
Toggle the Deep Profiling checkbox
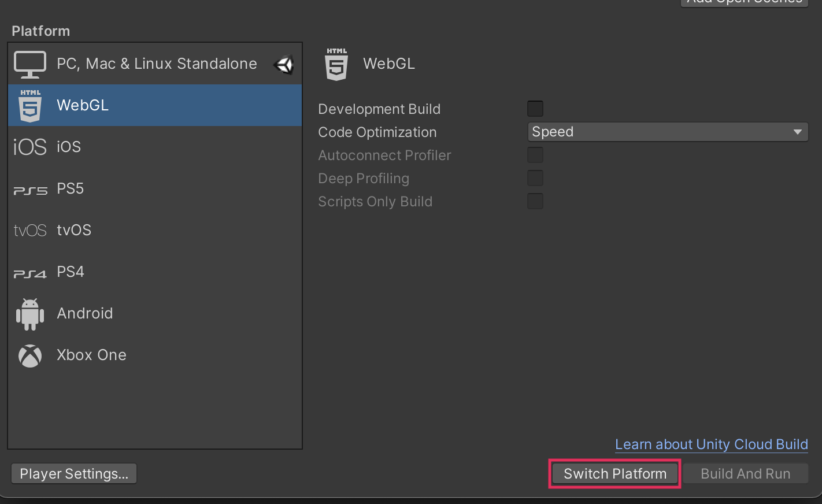535,178
